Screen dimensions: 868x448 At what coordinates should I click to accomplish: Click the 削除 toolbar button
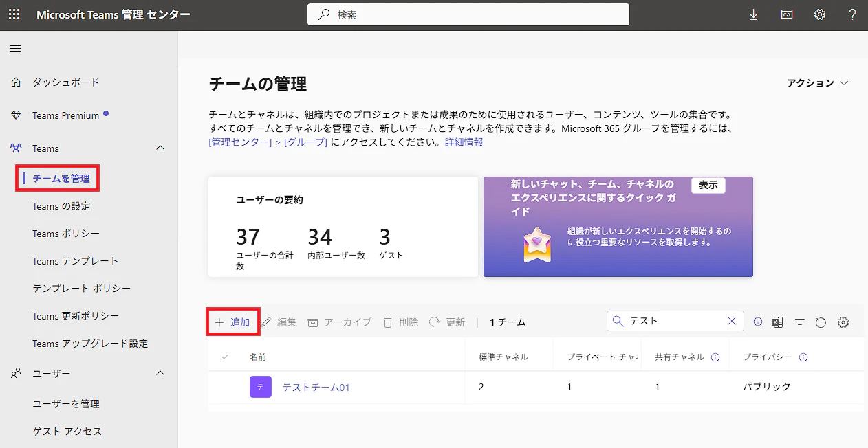click(400, 322)
